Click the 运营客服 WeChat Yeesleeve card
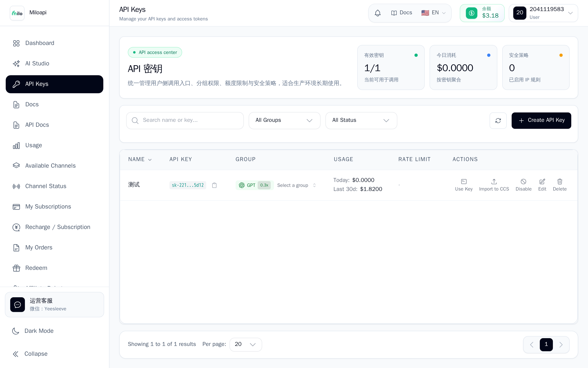 coord(55,304)
